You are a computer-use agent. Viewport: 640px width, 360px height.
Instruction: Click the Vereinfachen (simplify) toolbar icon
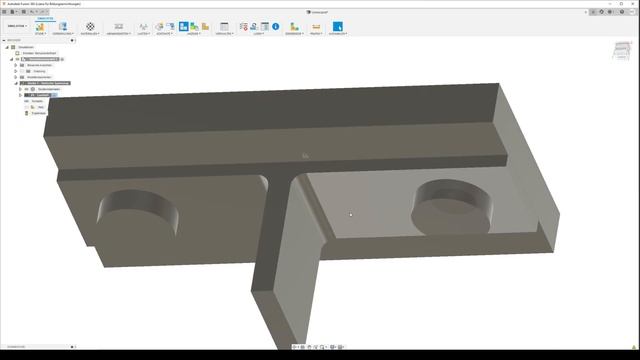[x=63, y=27]
